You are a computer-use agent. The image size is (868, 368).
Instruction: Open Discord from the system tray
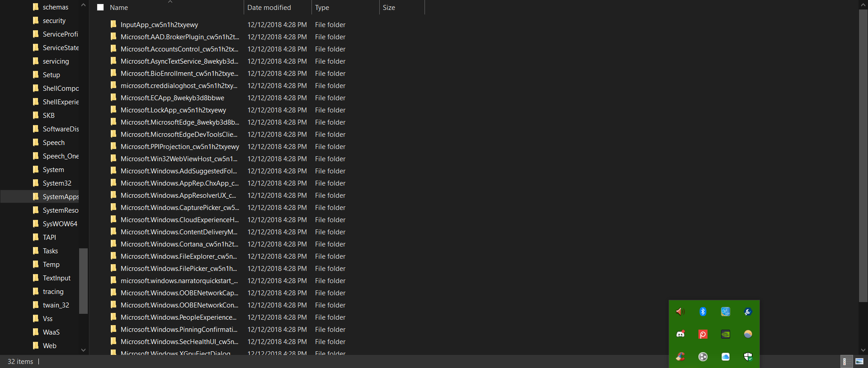point(680,334)
